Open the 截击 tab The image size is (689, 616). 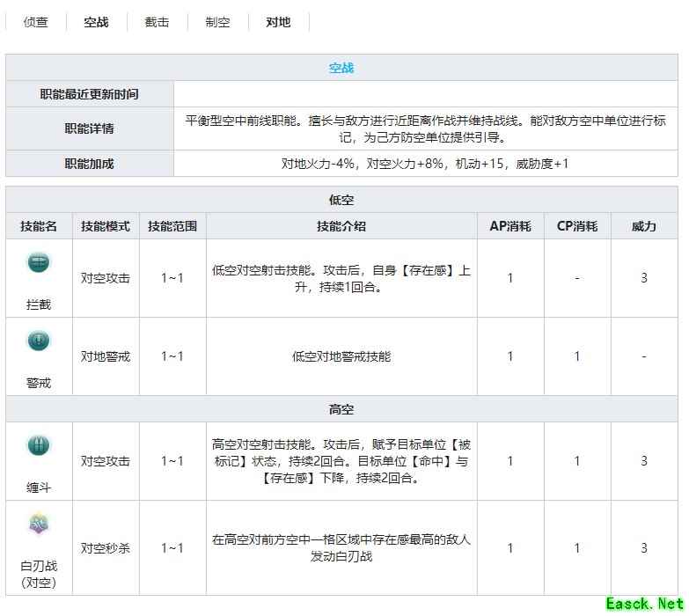coord(158,22)
